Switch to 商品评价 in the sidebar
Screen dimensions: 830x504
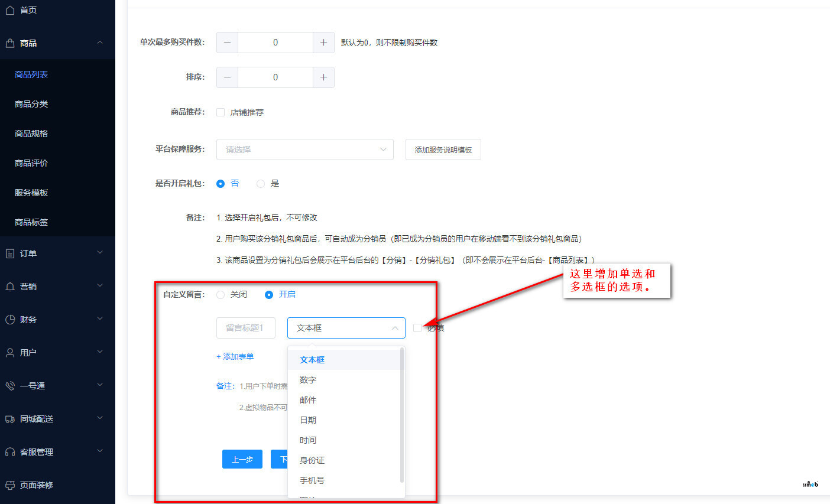click(x=31, y=162)
